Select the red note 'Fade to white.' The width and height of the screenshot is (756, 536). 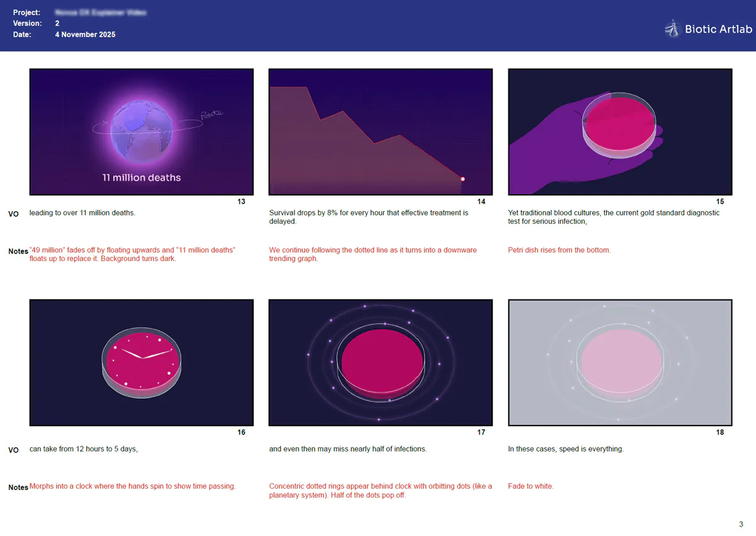(x=531, y=486)
